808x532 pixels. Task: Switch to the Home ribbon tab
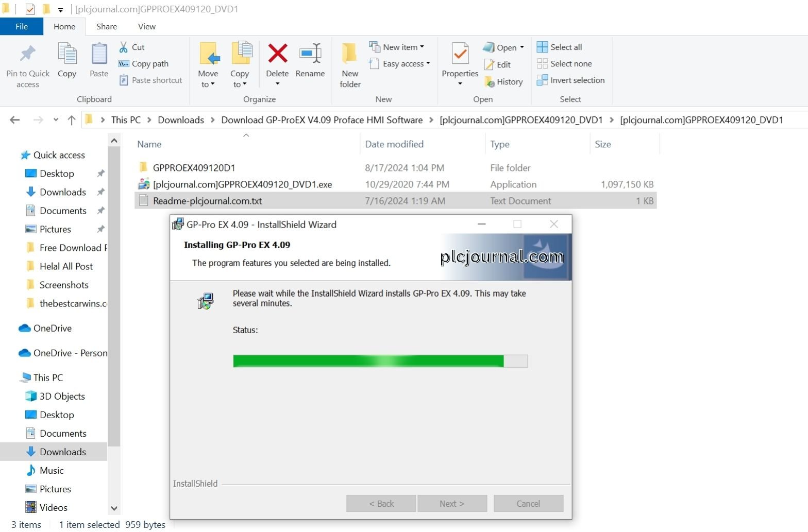(x=64, y=27)
